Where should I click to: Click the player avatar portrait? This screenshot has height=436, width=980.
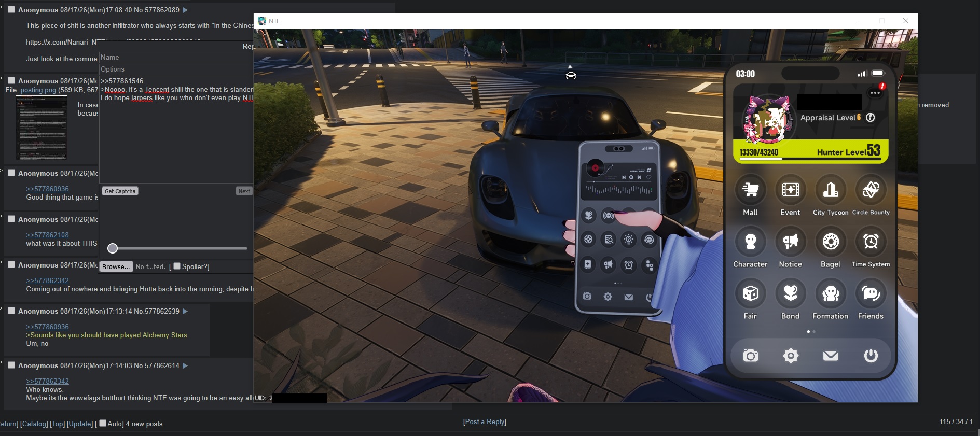pos(768,120)
